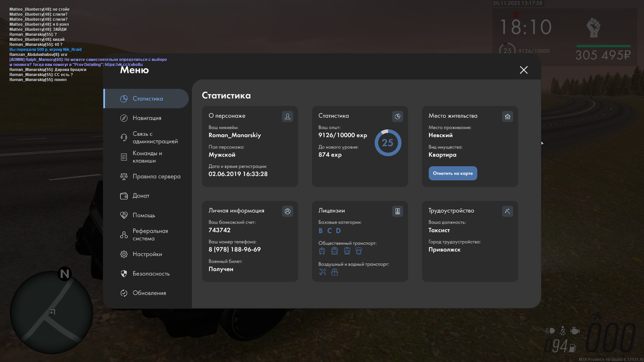644x362 pixels.
Task: Click the nickname Roman_Manarskiy
Action: tap(235, 135)
